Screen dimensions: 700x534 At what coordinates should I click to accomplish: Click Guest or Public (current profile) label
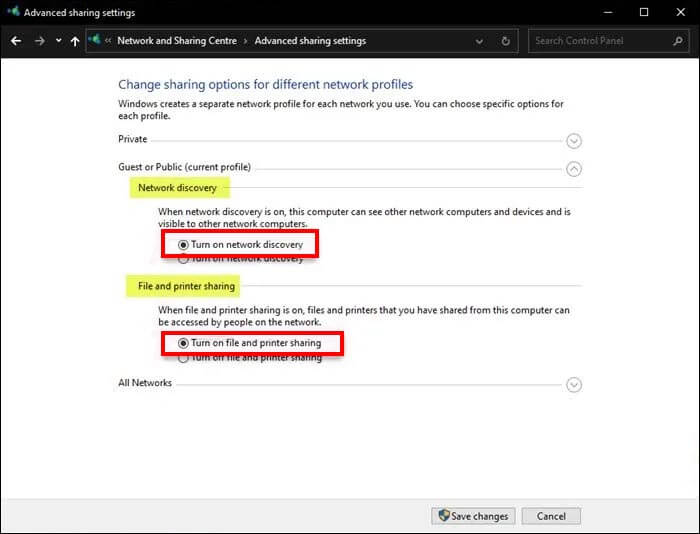[x=184, y=167]
